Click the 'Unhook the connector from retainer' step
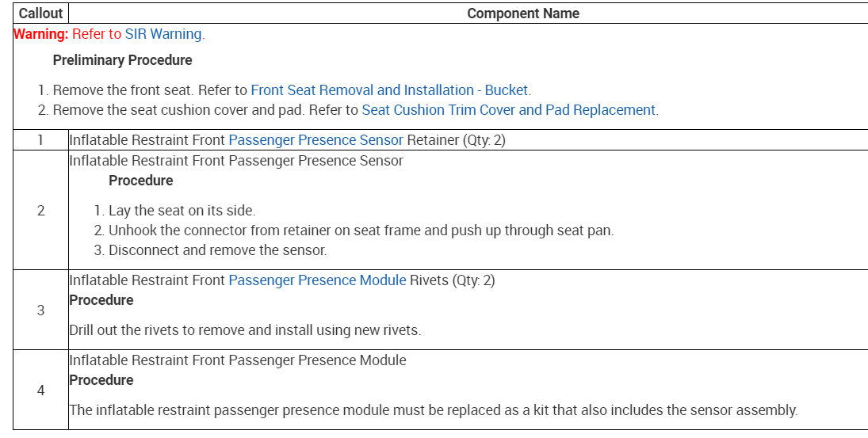 (x=361, y=230)
